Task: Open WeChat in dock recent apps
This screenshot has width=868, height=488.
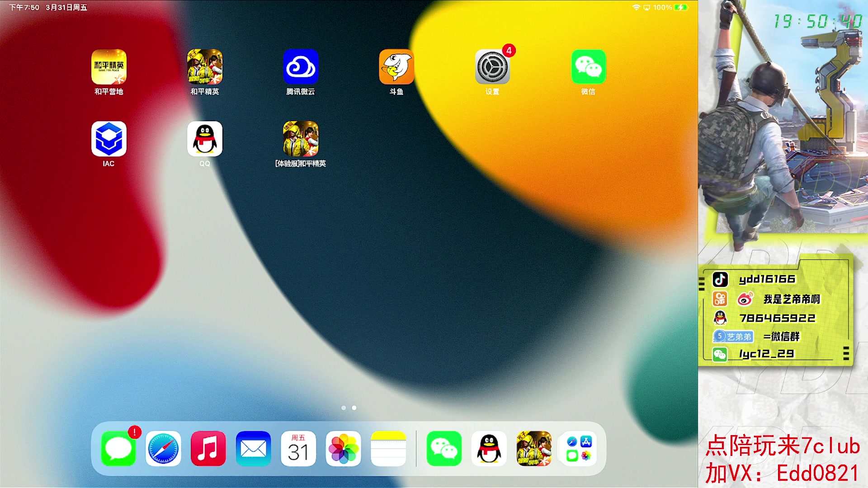Action: tap(444, 449)
